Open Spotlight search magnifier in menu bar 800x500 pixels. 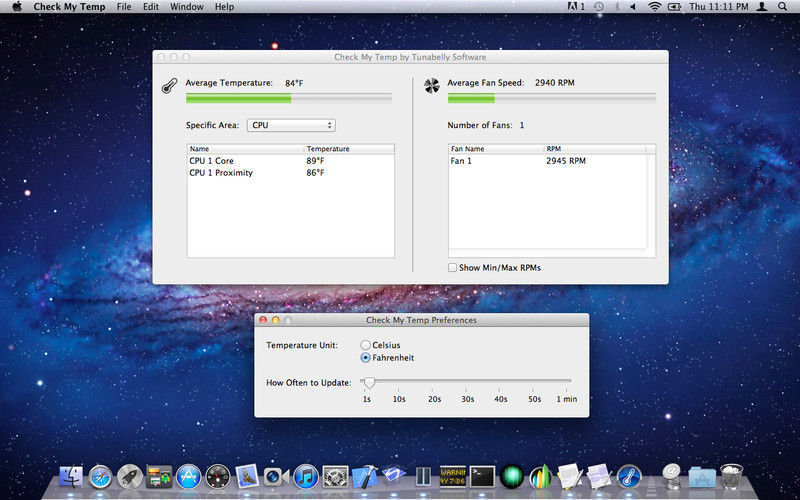tap(782, 7)
